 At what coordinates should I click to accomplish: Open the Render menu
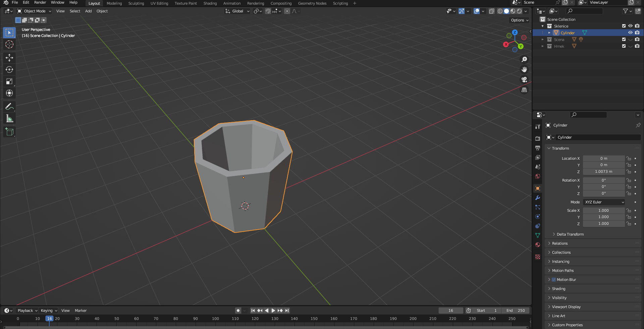coord(40,2)
